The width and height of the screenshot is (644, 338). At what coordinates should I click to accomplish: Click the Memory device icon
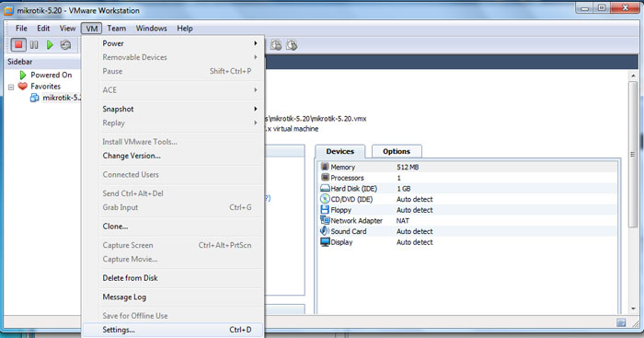(x=325, y=167)
